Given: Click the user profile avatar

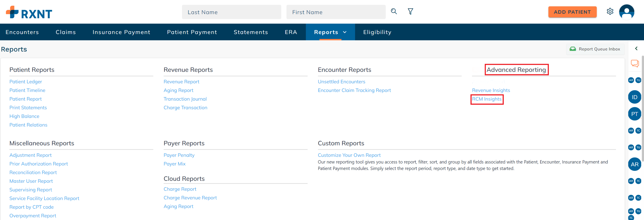Looking at the screenshot, I should click(x=627, y=12).
